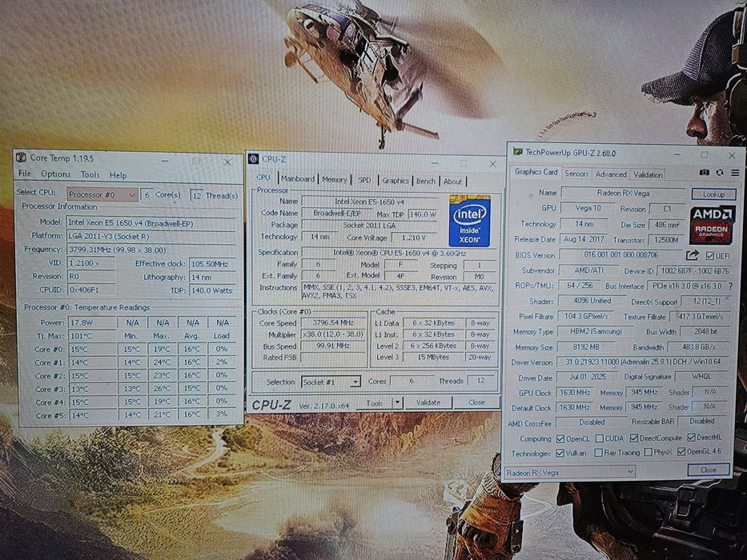Switch to the Graphics tab in CPU-Z
The width and height of the screenshot is (747, 560).
(396, 181)
